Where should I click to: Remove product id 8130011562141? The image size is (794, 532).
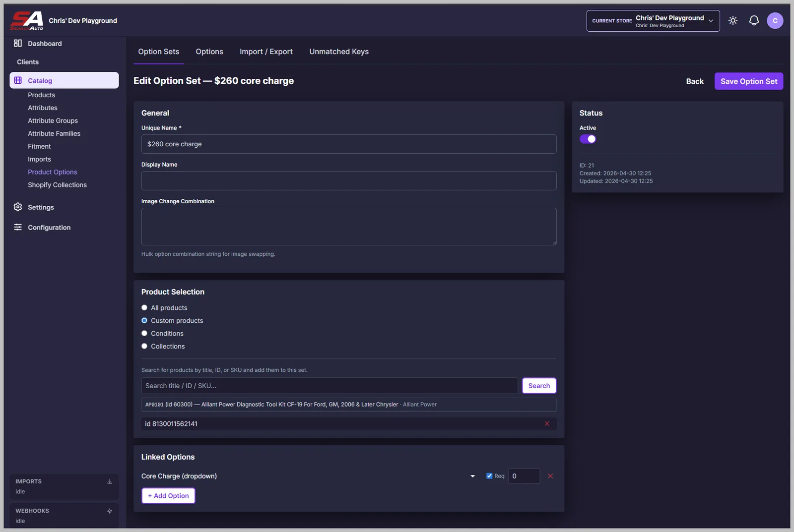coord(547,423)
